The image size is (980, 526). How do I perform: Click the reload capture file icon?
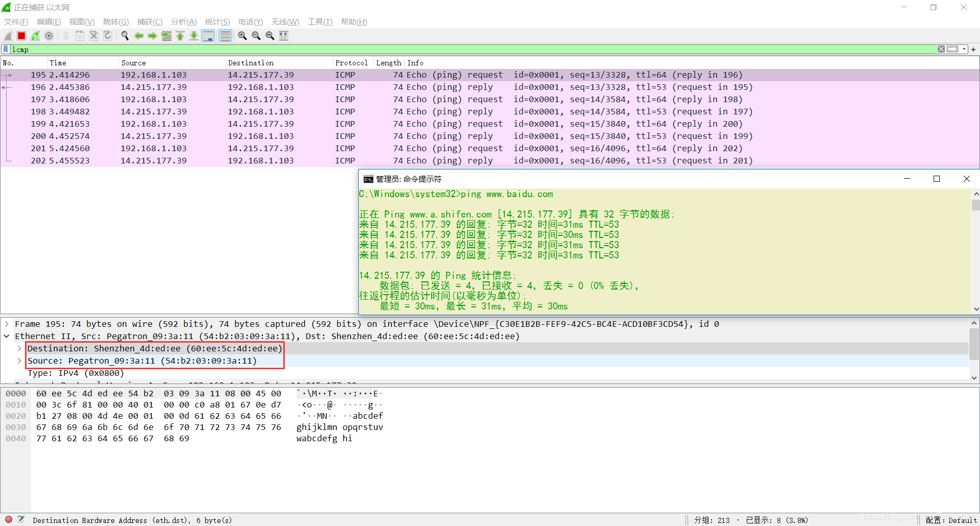point(108,36)
